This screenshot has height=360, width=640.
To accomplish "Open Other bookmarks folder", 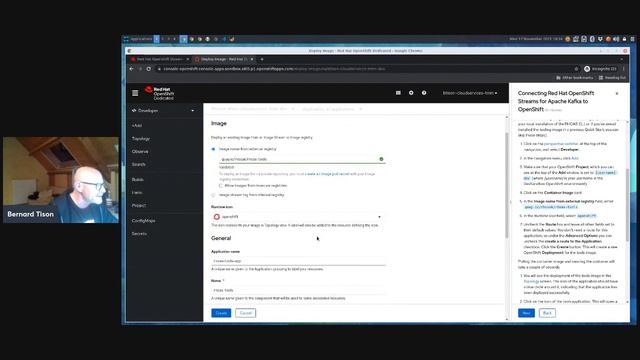I will click(x=575, y=78).
